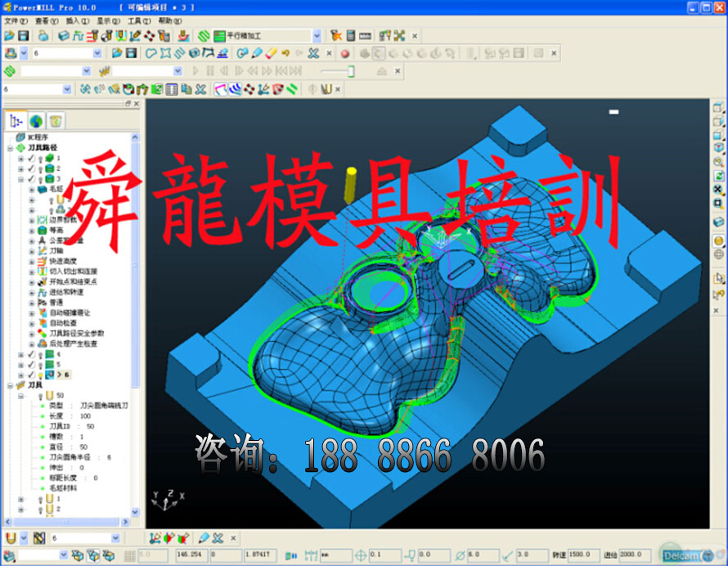Image resolution: width=728 pixels, height=566 pixels.
Task: Click the open project folder icon
Action: point(9,36)
